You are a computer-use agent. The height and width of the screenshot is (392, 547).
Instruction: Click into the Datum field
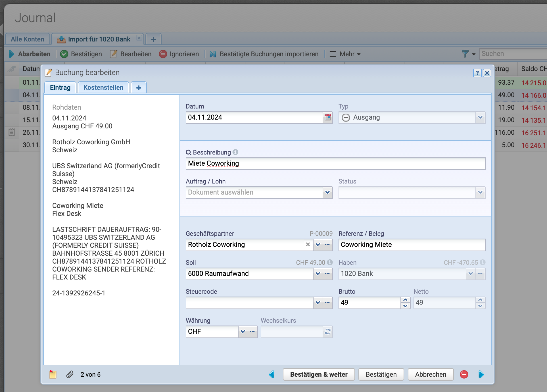254,117
